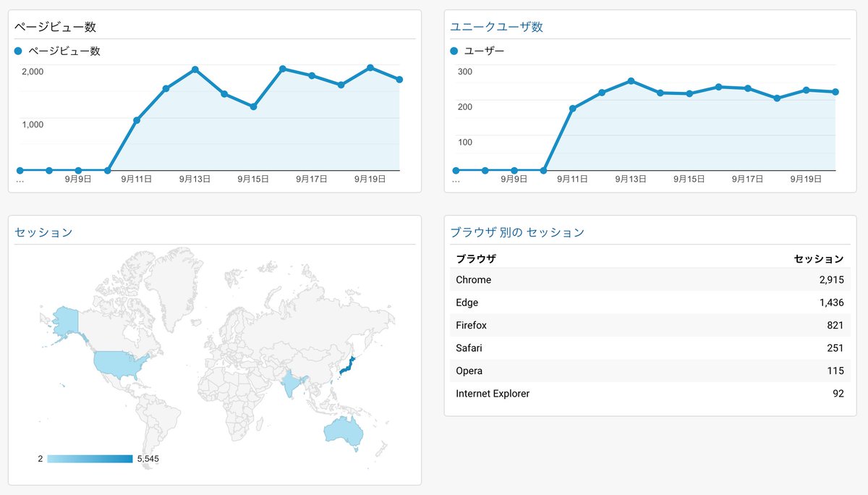Select the Edge row in browser table
The image size is (868, 495).
point(650,302)
